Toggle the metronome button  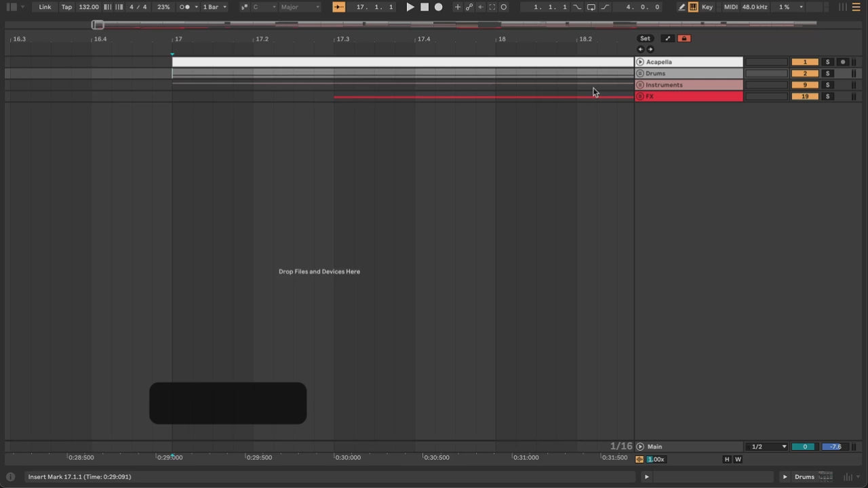[184, 7]
